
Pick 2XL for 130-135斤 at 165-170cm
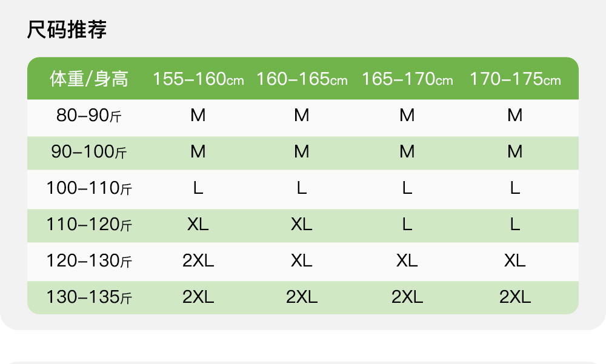[407, 297]
